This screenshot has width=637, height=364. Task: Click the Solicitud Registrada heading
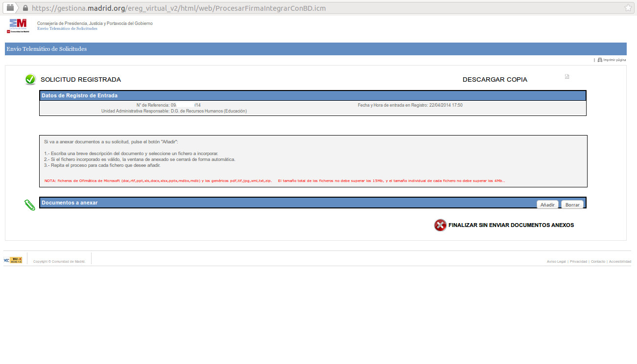[x=81, y=80]
